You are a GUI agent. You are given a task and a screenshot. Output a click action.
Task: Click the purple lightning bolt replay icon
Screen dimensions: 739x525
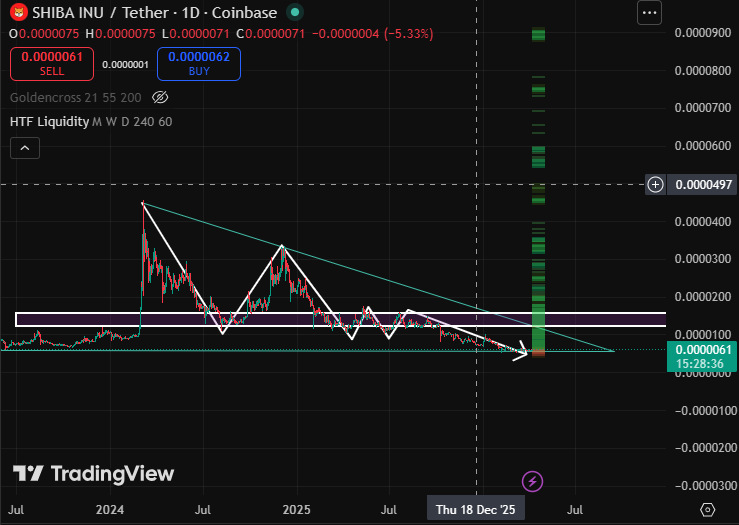point(533,482)
